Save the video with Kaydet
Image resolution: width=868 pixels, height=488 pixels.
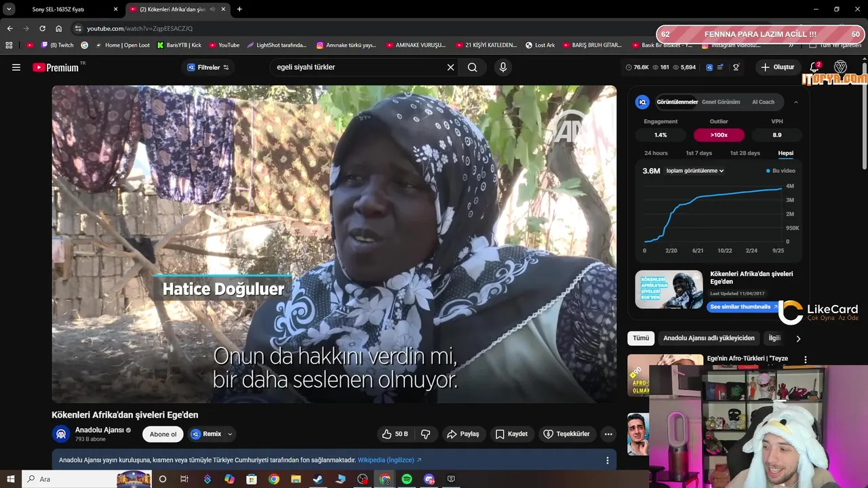tap(511, 434)
